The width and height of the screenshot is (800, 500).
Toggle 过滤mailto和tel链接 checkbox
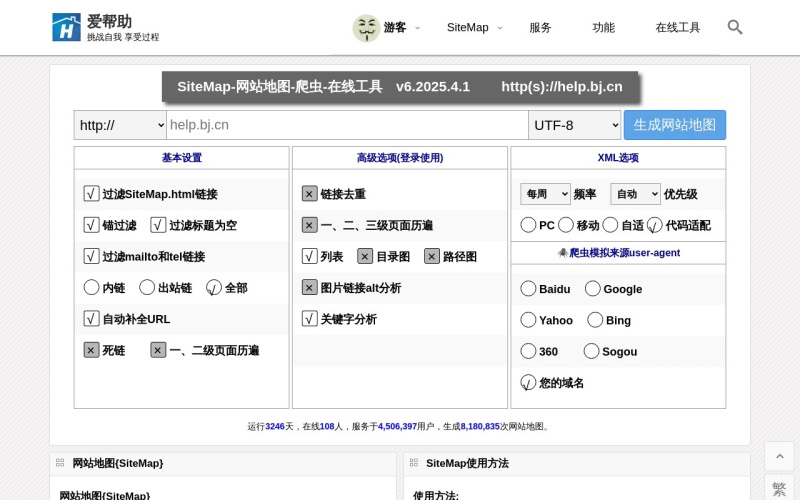91,256
